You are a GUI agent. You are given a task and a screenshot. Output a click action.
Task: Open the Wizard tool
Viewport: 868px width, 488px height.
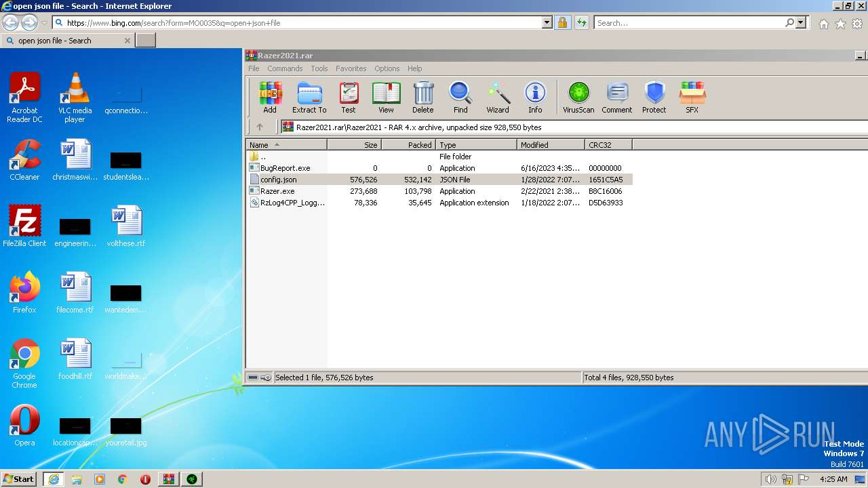point(498,97)
